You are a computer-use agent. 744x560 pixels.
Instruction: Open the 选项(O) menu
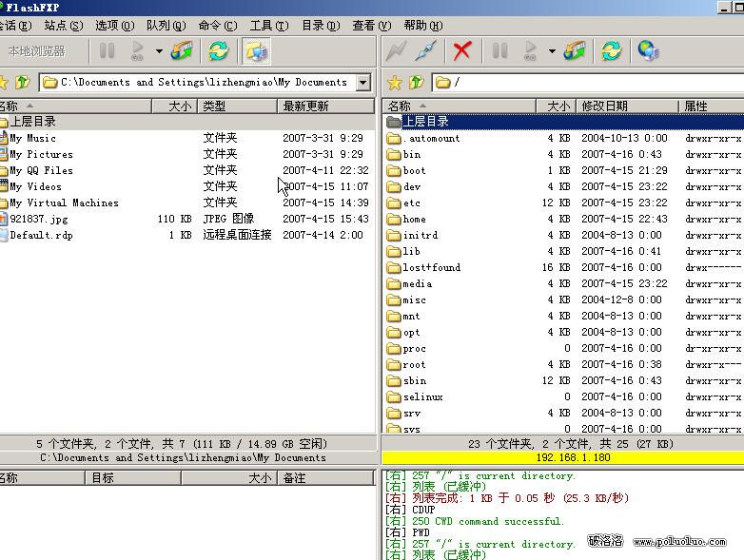tap(114, 25)
